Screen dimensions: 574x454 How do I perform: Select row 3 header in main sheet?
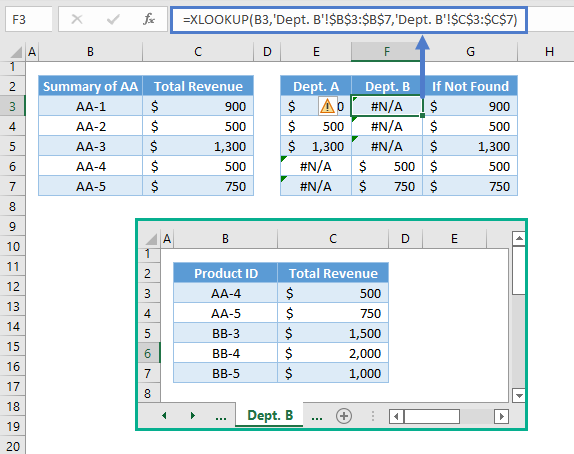point(12,106)
